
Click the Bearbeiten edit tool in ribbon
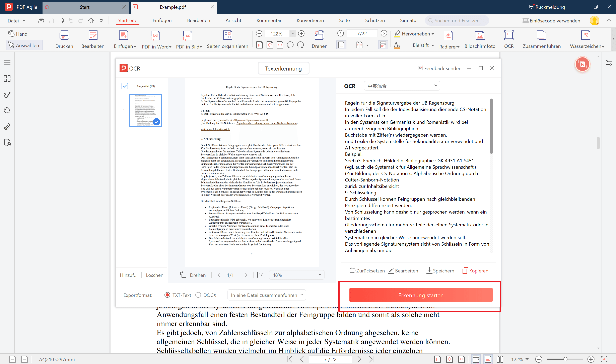[x=93, y=39]
